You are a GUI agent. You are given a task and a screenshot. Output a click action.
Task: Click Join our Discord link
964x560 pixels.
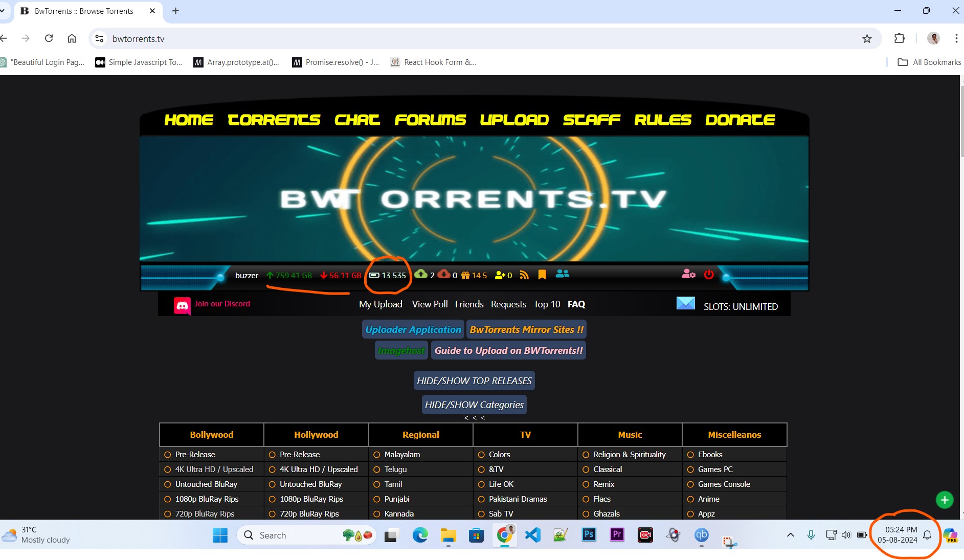(222, 304)
